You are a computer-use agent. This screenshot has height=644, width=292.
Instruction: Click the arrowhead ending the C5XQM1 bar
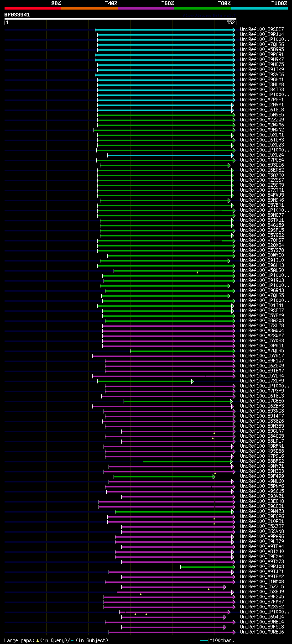233,135
